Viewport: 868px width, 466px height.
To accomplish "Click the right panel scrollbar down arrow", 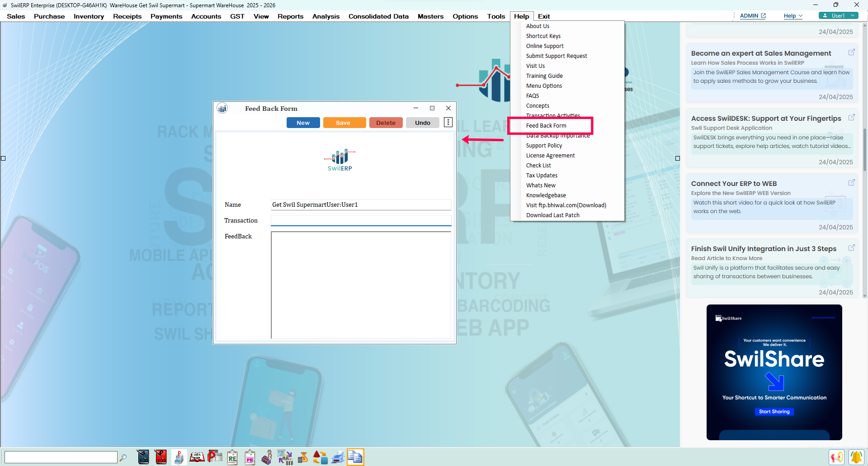I will point(864,296).
